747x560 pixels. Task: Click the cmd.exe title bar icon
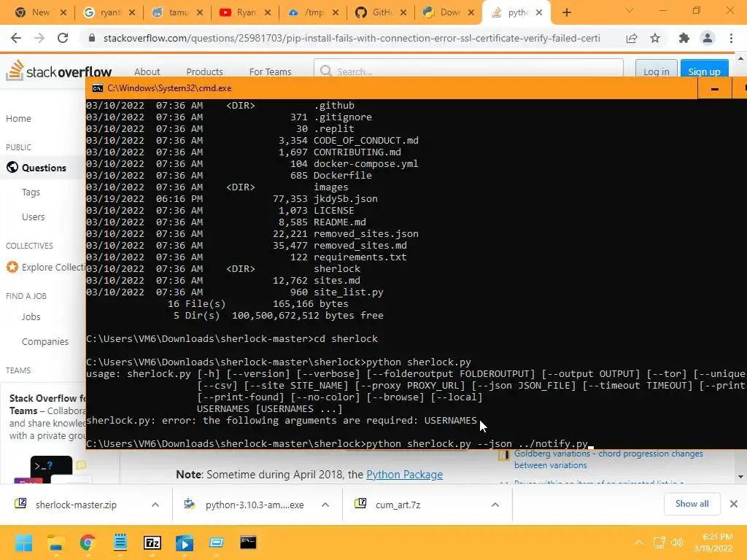[98, 88]
